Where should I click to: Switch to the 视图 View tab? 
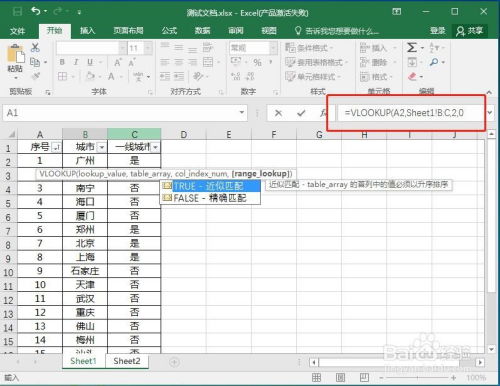coord(269,31)
